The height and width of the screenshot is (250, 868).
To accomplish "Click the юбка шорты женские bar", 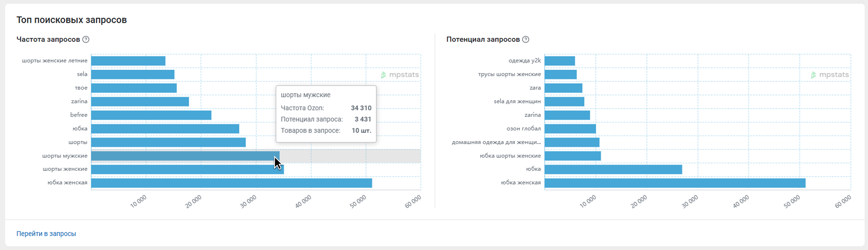I will pyautogui.click(x=573, y=156).
